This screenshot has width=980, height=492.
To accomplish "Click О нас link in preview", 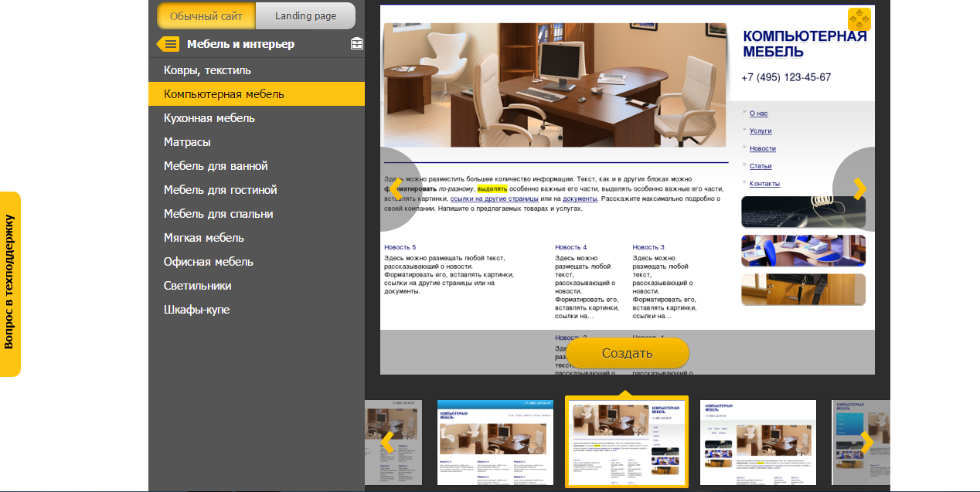I will pyautogui.click(x=758, y=114).
